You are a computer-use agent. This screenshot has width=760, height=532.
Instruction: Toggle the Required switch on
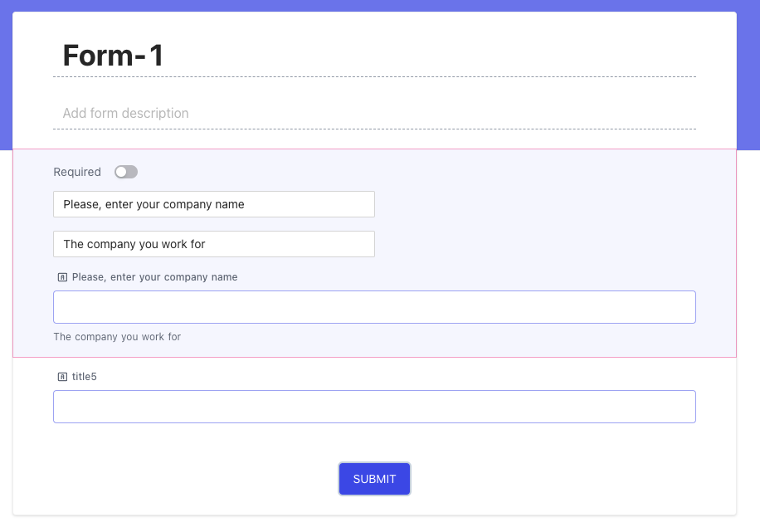[x=125, y=172]
